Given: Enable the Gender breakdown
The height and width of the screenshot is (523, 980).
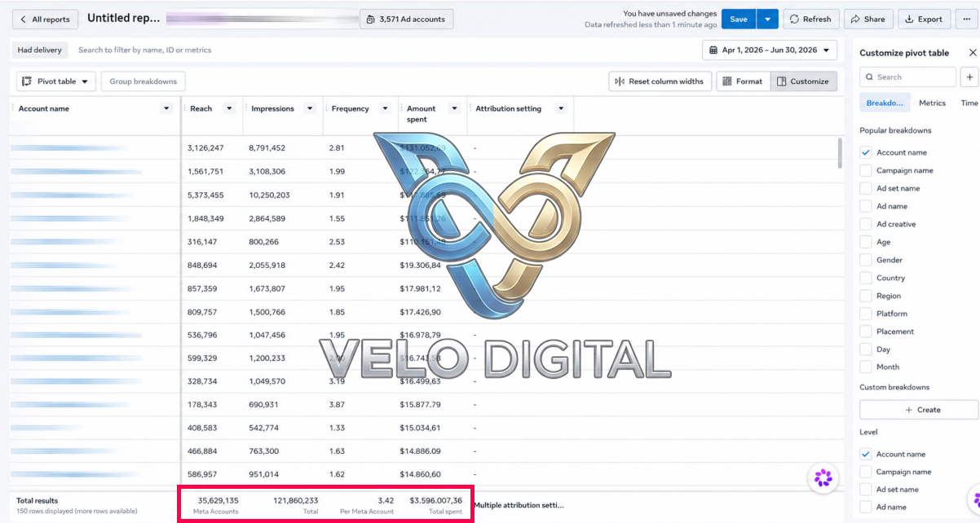Looking at the screenshot, I should [866, 260].
